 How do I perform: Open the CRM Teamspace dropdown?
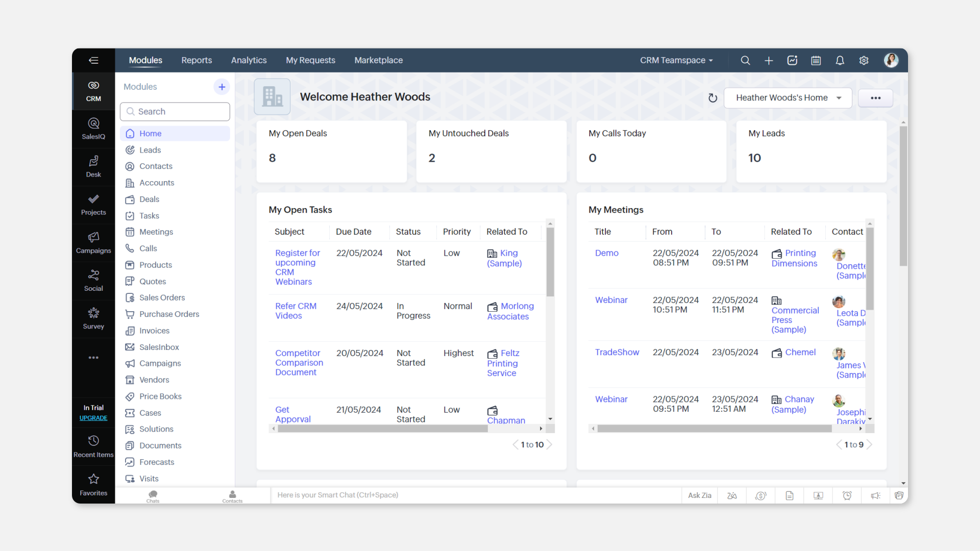point(676,60)
